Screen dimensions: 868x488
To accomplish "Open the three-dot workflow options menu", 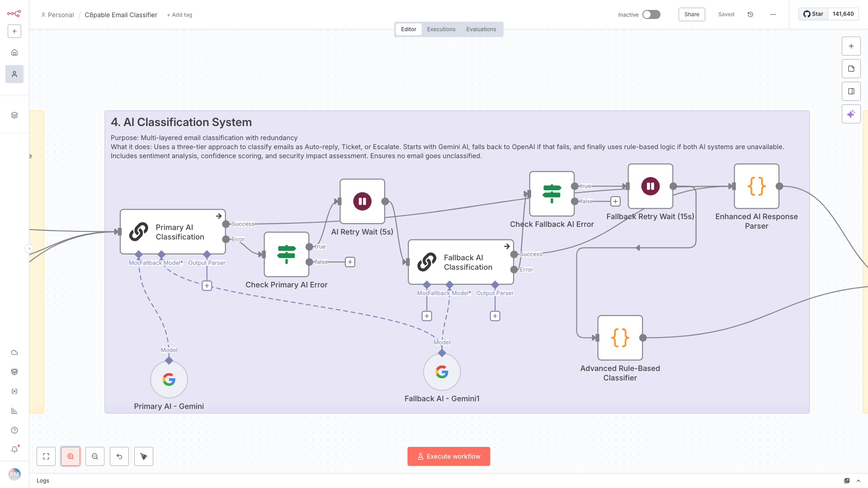I will [773, 14].
